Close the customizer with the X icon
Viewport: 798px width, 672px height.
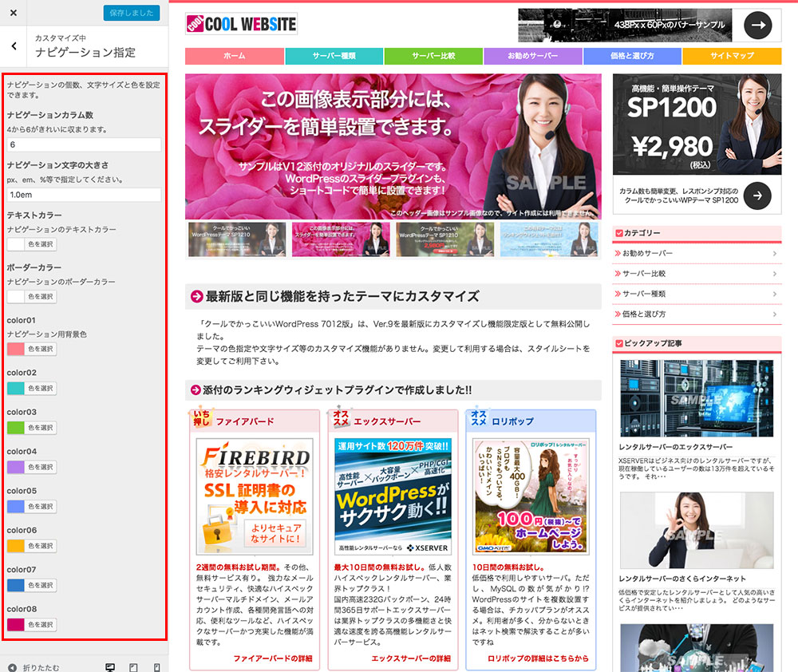point(14,13)
